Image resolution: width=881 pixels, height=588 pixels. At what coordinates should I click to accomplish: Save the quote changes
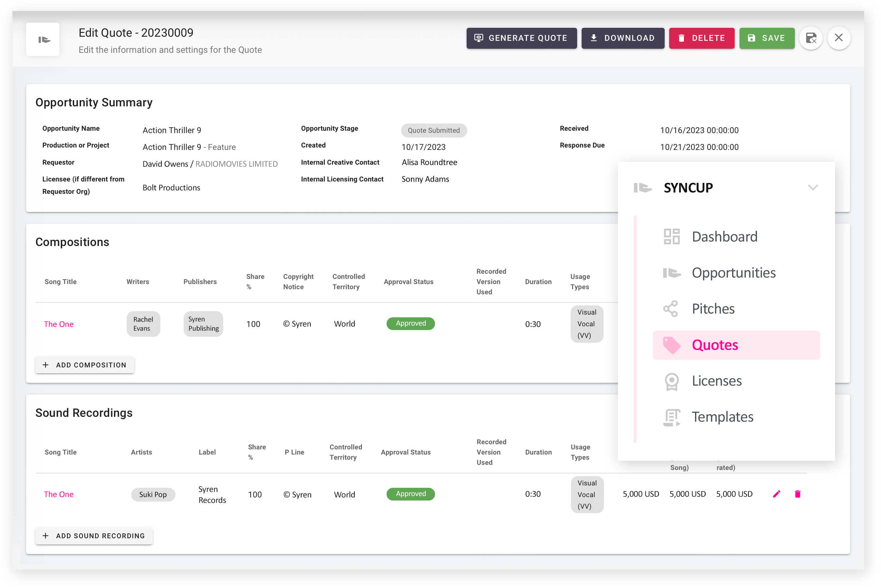tap(767, 38)
